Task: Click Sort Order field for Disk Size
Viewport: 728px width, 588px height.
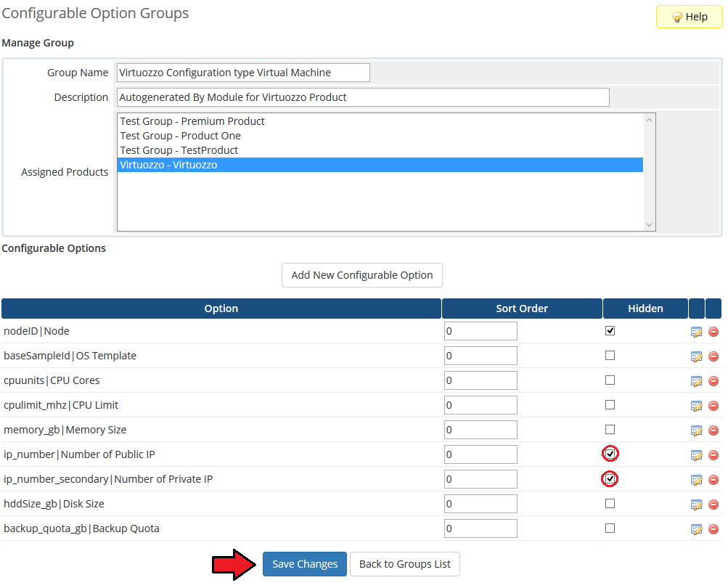Action: pyautogui.click(x=480, y=504)
